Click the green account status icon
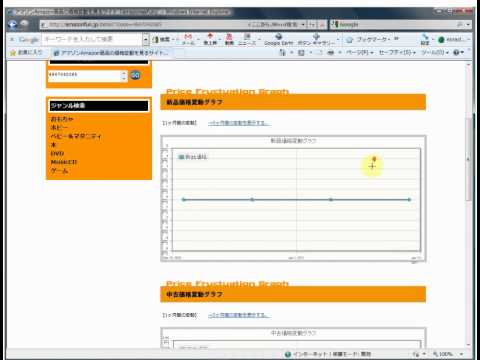The width and height of the screenshot is (480, 360). coord(441,40)
